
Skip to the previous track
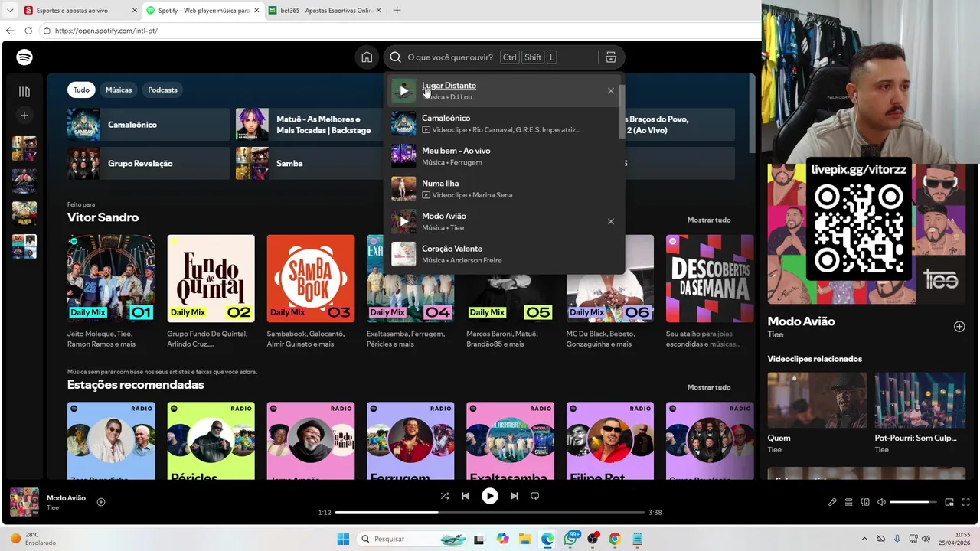pyautogui.click(x=465, y=496)
